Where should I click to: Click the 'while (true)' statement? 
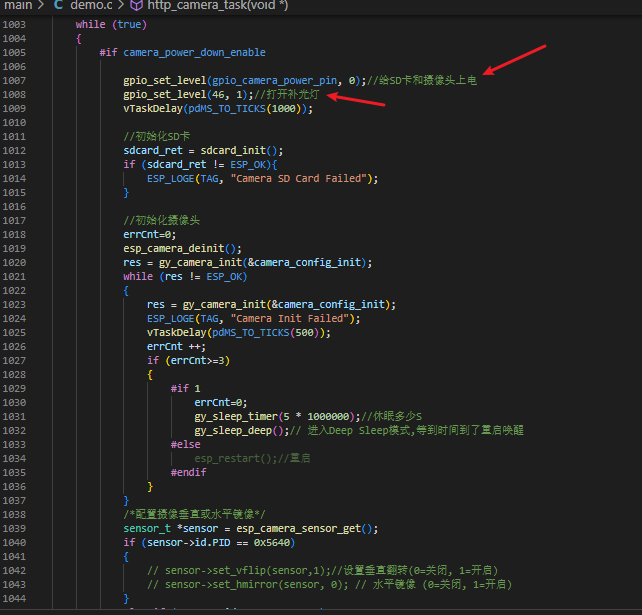[111, 25]
